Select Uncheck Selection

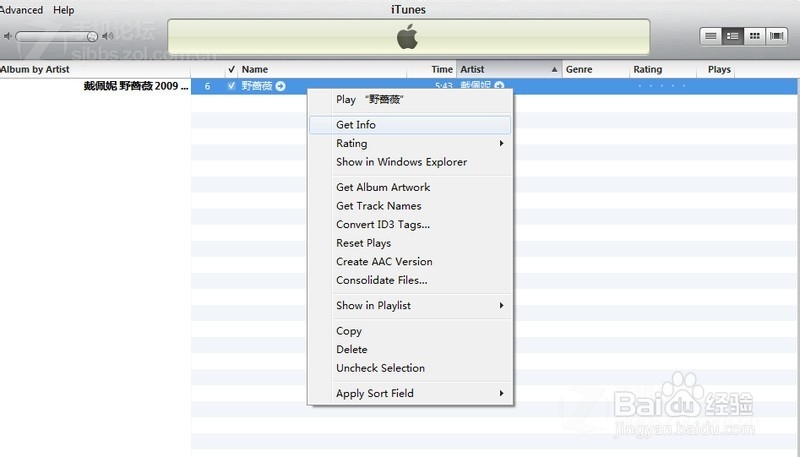(410, 368)
